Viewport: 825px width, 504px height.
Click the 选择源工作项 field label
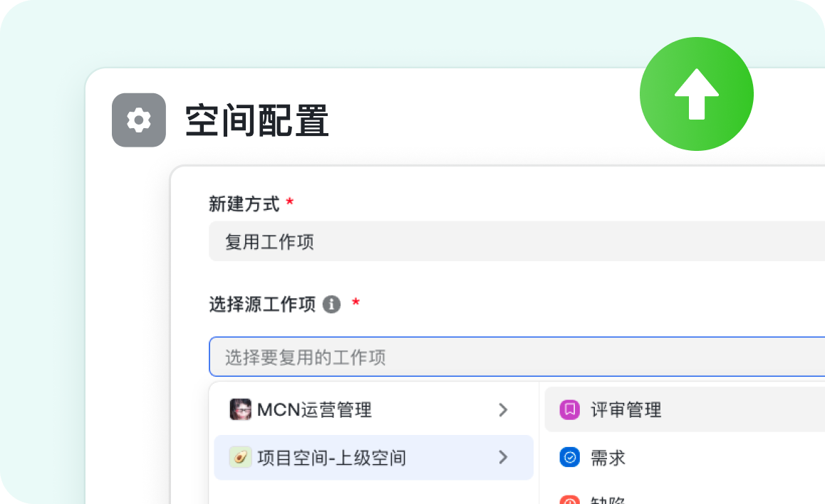pos(261,305)
